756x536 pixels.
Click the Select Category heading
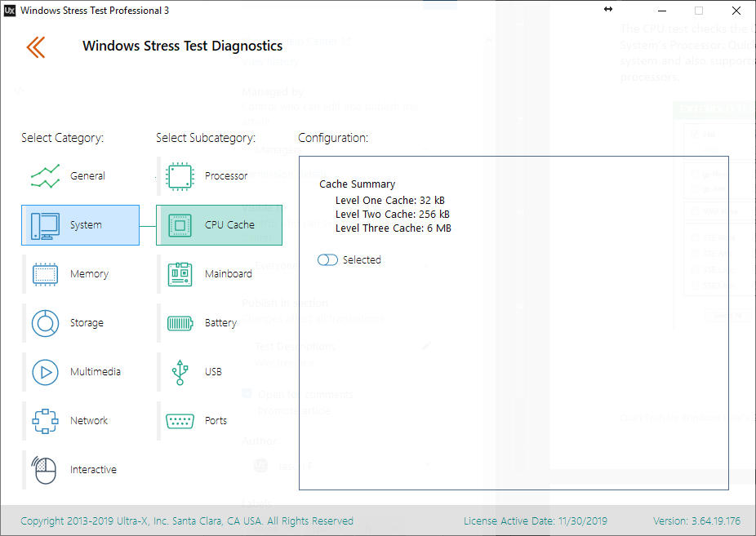pyautogui.click(x=63, y=138)
